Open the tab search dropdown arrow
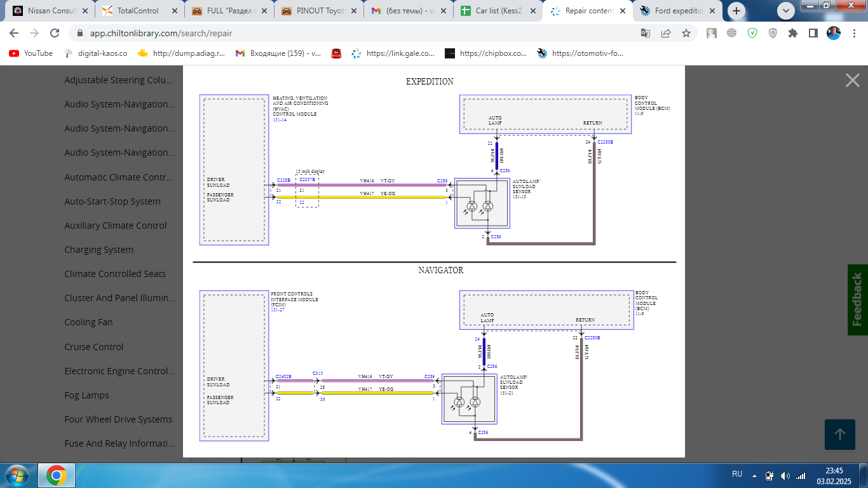The image size is (868, 488). (x=786, y=11)
